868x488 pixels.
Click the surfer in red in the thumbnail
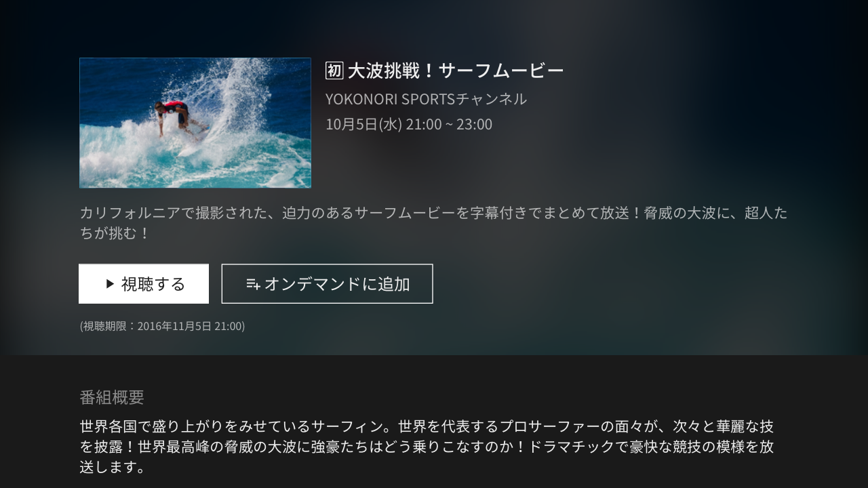(x=174, y=117)
